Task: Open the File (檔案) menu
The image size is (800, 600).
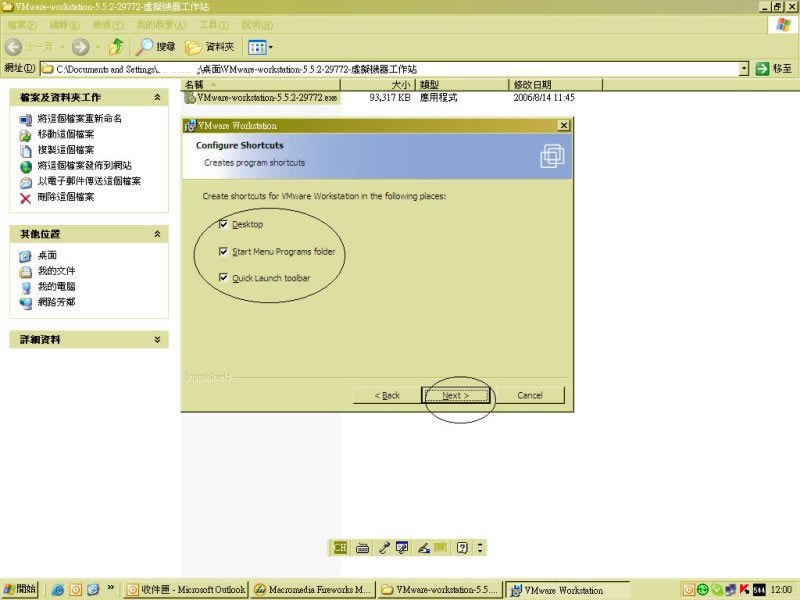Action: click(x=22, y=25)
